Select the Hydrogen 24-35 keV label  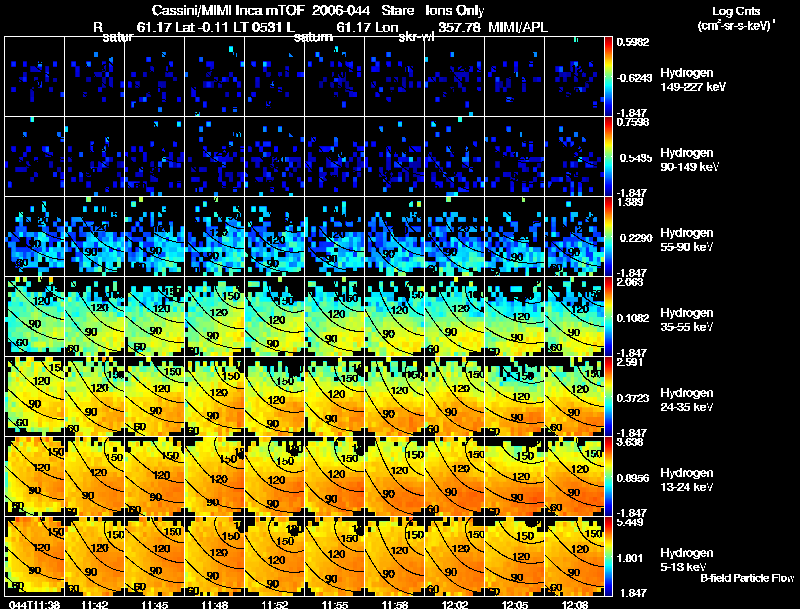[686, 400]
